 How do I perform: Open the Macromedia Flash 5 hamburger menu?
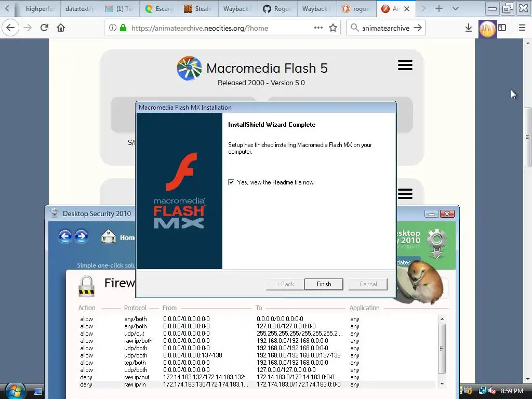[405, 65]
